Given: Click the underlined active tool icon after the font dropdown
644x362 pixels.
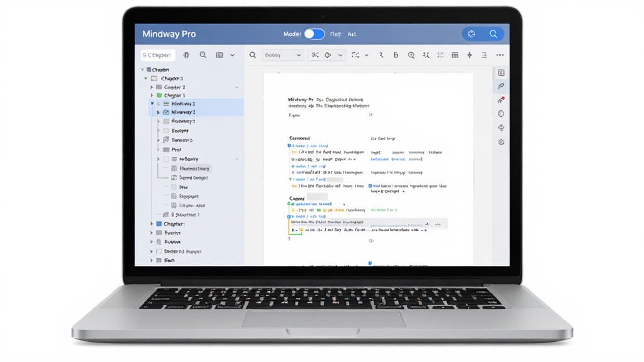Looking at the screenshot, I should (315, 55).
